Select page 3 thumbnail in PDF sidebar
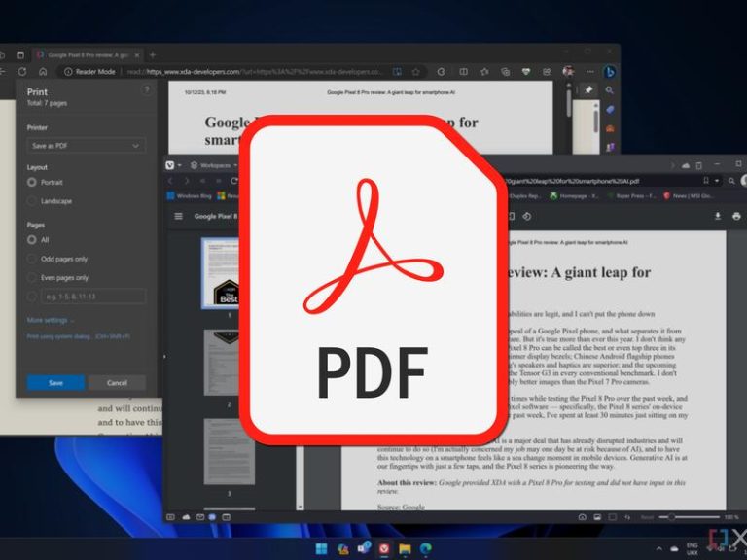 tap(230, 451)
